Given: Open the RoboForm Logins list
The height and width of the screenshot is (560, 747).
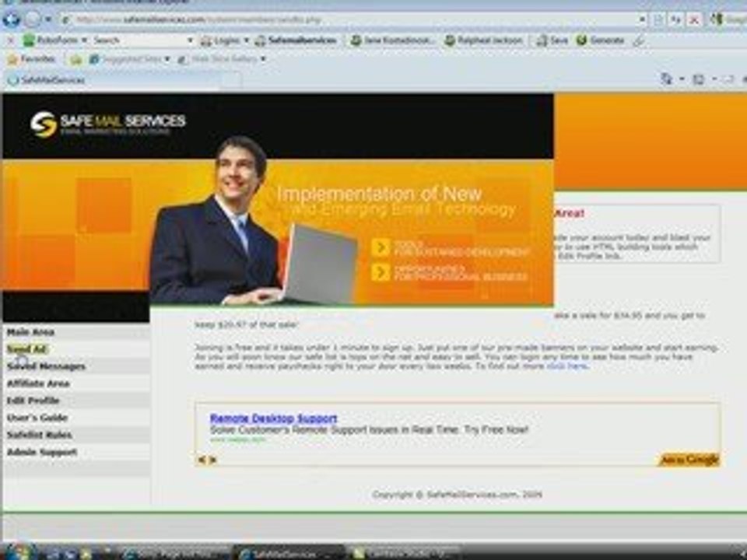Looking at the screenshot, I should click(x=224, y=40).
